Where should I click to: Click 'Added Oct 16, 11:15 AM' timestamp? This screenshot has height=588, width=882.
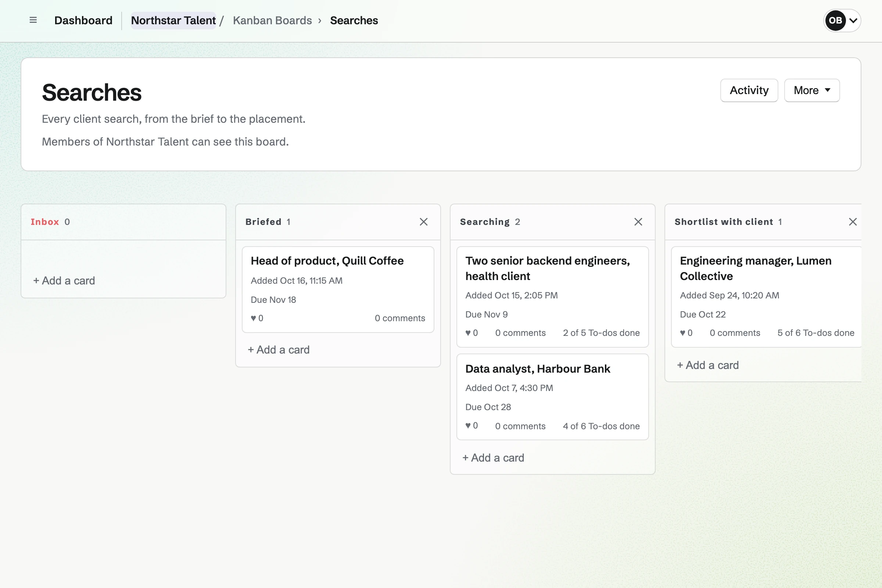(297, 280)
